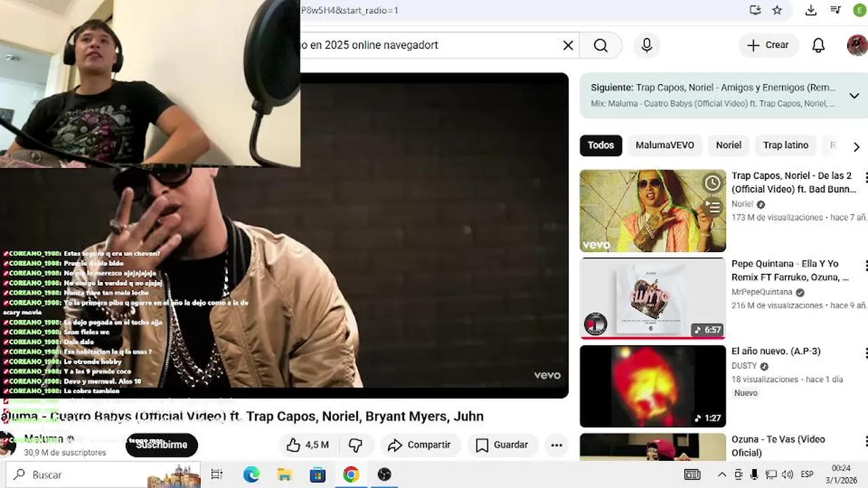This screenshot has width=868, height=488.
Task: Open YouTube account avatar menu
Action: click(x=856, y=45)
